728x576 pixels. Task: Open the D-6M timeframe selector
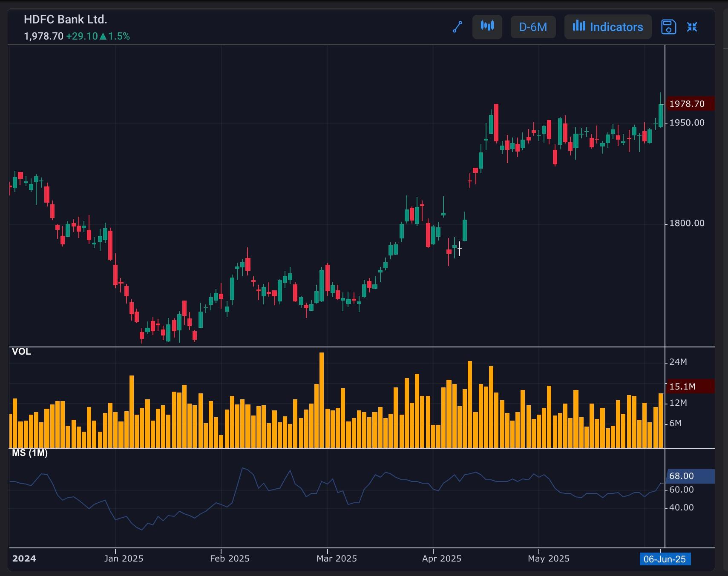click(533, 27)
